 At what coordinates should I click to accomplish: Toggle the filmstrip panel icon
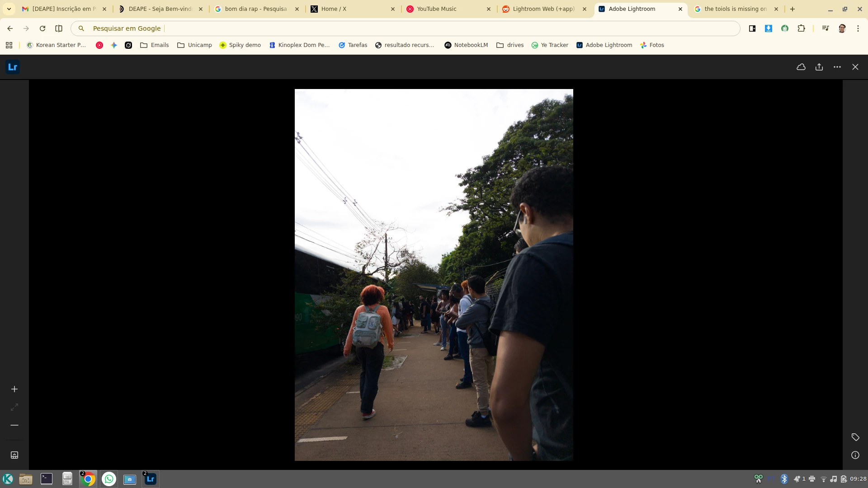pyautogui.click(x=14, y=455)
